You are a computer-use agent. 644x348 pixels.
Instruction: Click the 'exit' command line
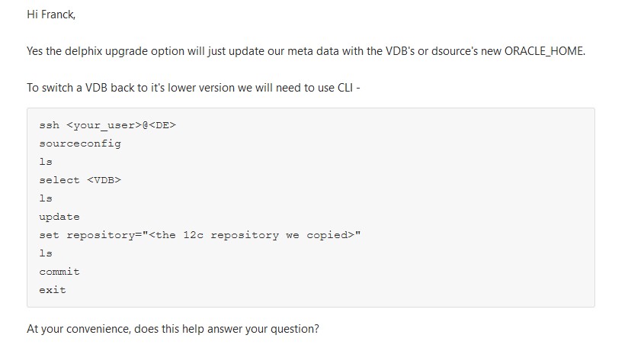pyautogui.click(x=53, y=290)
